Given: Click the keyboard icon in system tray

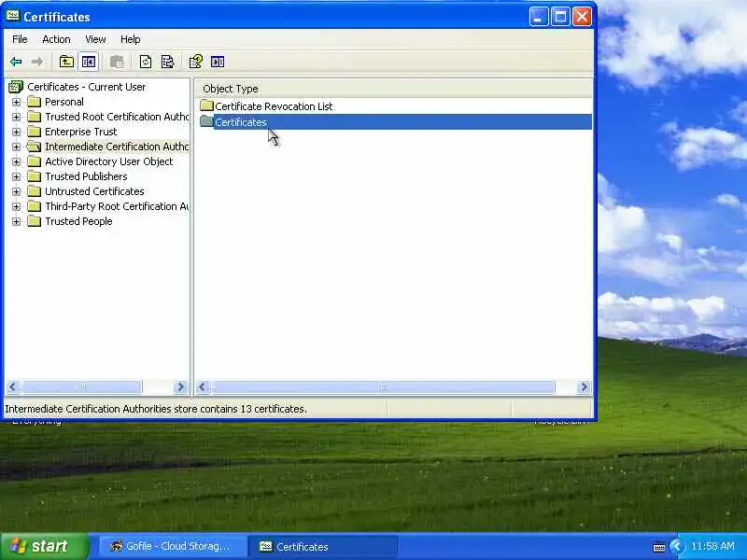Looking at the screenshot, I should coord(659,547).
